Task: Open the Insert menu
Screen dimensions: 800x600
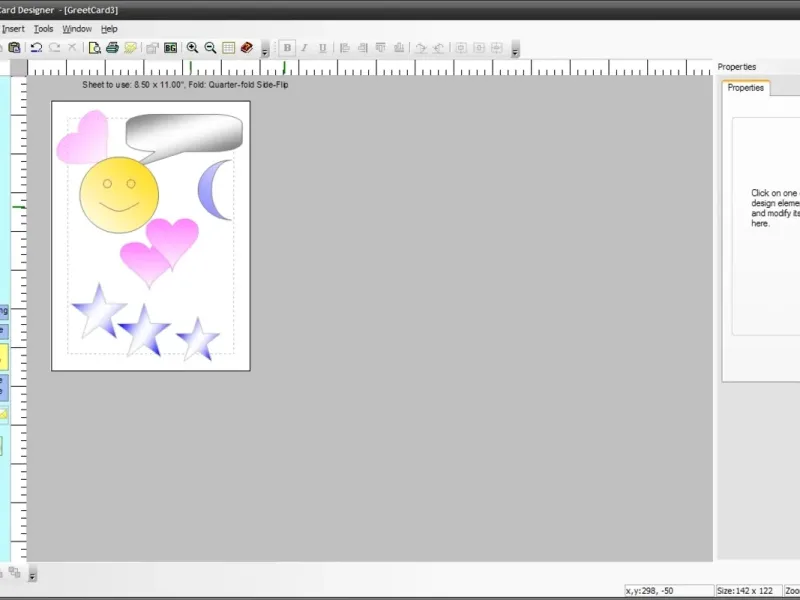Action: (13, 29)
